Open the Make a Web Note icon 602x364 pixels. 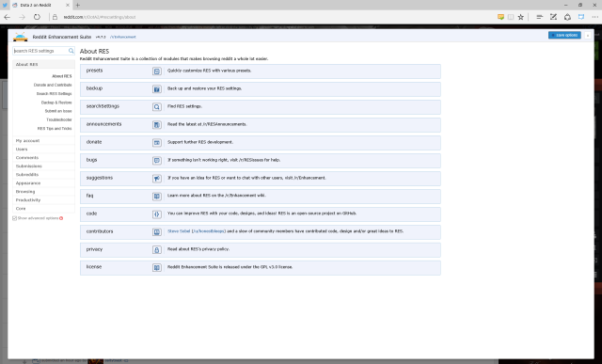(x=553, y=17)
